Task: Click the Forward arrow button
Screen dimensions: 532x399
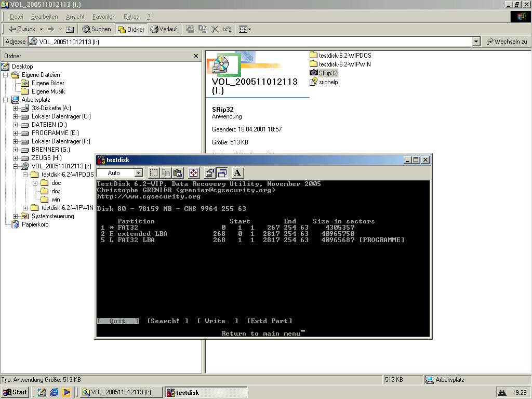Action: [x=51, y=30]
